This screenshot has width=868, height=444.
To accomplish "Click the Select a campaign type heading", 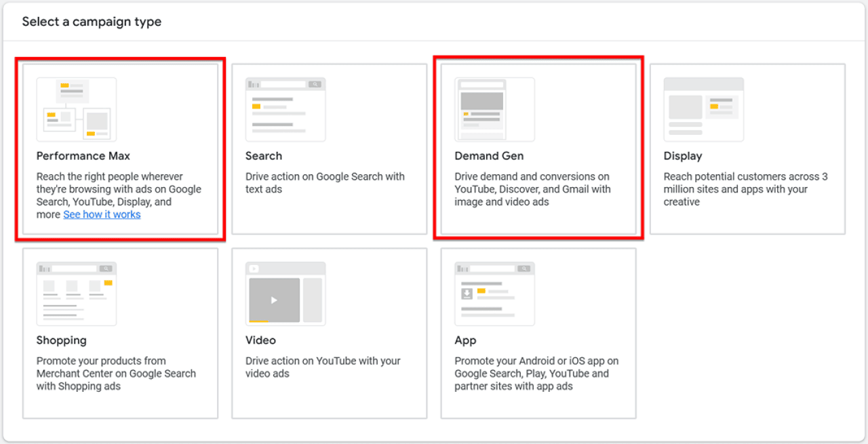I will point(92,21).
